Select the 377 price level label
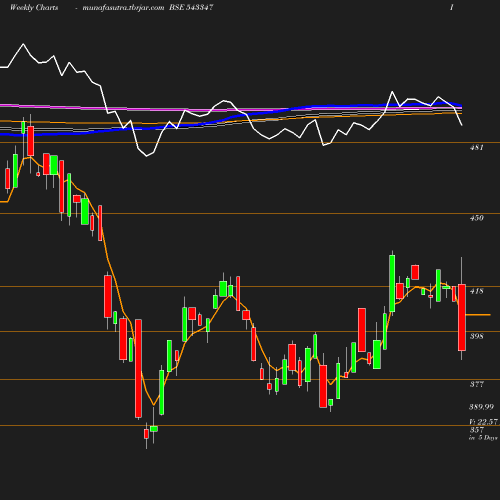 [477, 384]
